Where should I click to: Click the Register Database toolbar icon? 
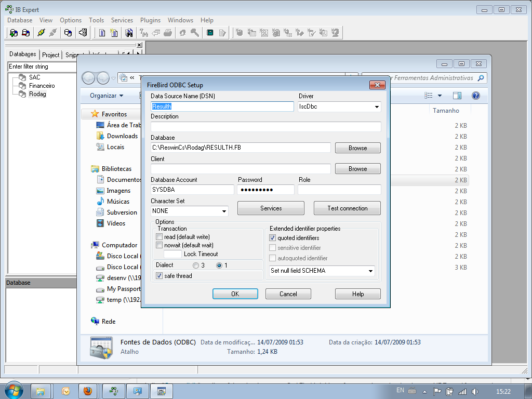click(x=14, y=33)
